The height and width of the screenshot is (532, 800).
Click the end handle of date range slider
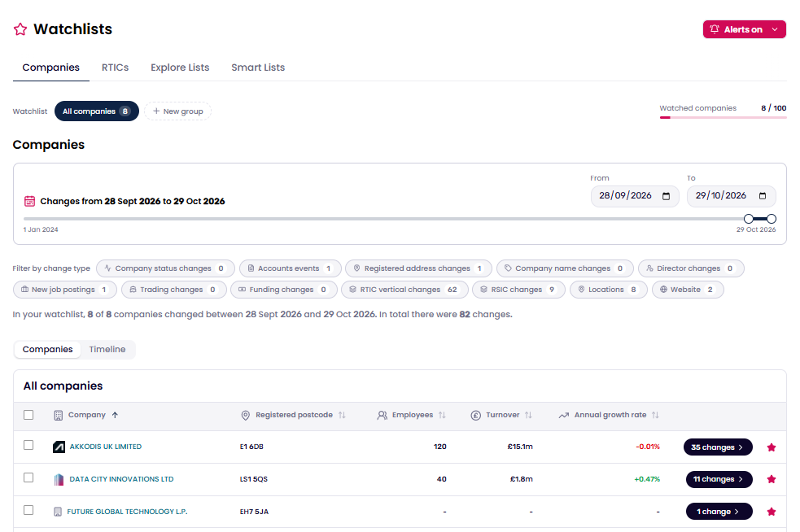click(x=772, y=219)
